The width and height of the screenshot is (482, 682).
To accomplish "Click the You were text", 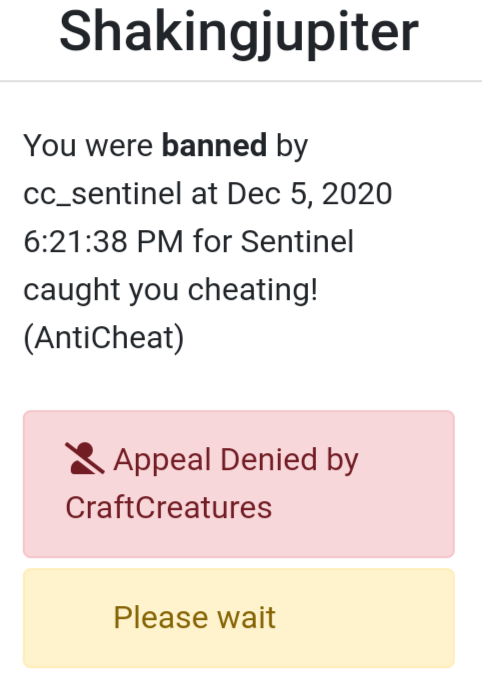I will coord(88,145).
